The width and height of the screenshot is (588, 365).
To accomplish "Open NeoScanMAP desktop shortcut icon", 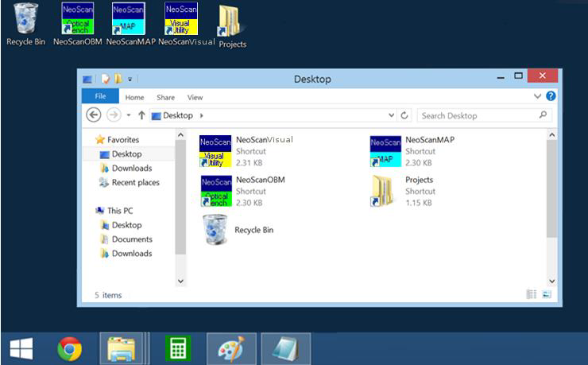I will 129,18.
